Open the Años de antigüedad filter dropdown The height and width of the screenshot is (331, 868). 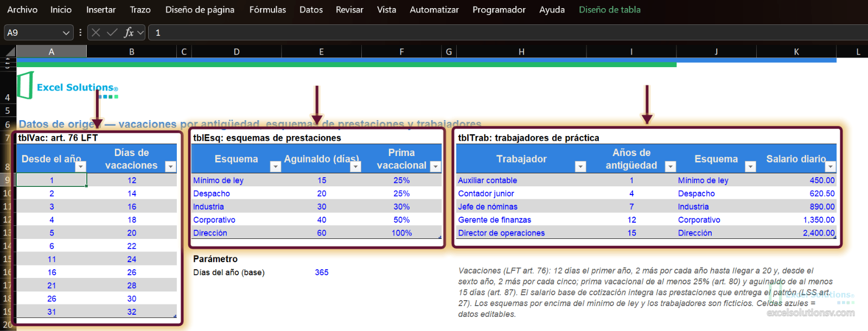[670, 166]
